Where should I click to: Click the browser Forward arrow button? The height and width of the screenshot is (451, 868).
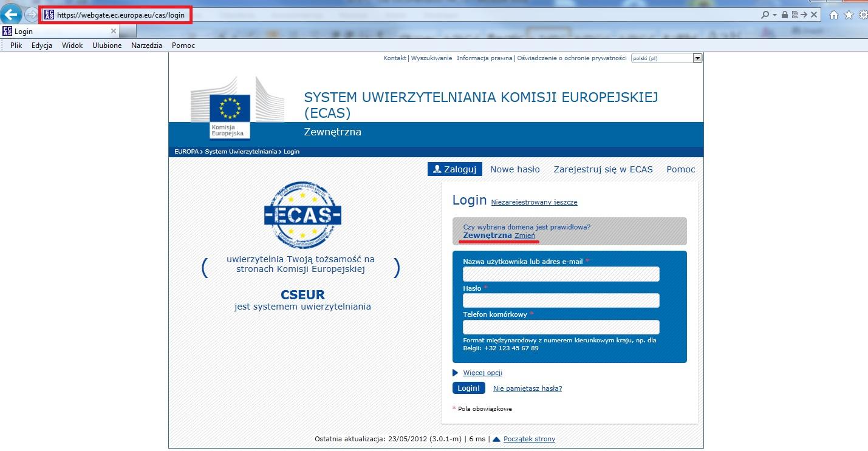[x=31, y=15]
